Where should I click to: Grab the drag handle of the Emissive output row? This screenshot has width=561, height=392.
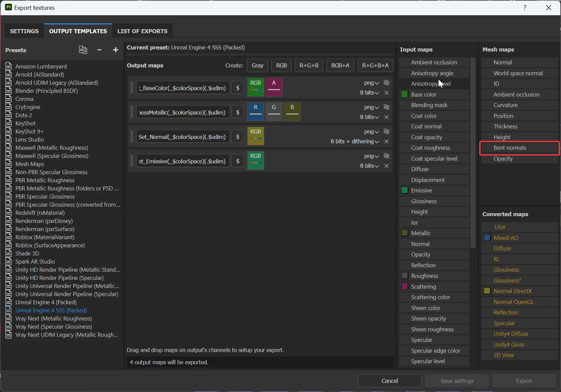pyautogui.click(x=132, y=161)
